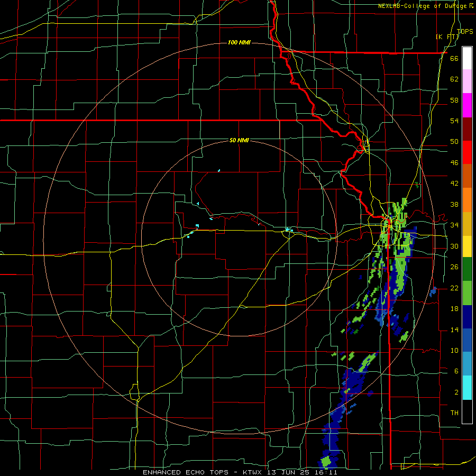This screenshot has height=476, width=476.
Task: Select the 30 legend value
Action: coord(454,246)
